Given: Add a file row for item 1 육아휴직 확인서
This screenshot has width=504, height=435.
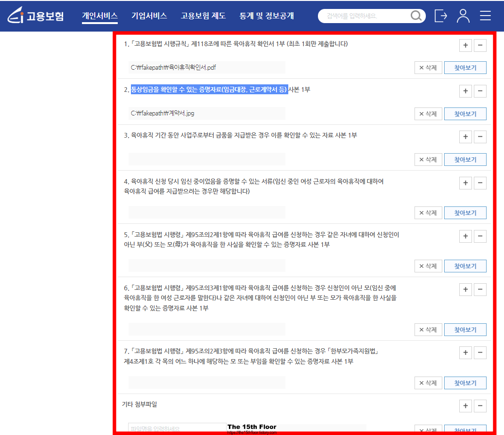Looking at the screenshot, I should click(x=465, y=45).
